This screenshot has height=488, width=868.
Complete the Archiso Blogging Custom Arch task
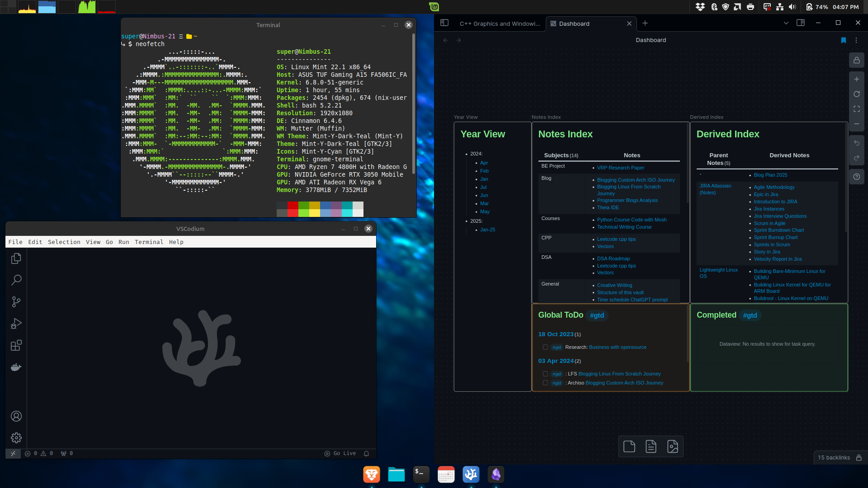[545, 383]
